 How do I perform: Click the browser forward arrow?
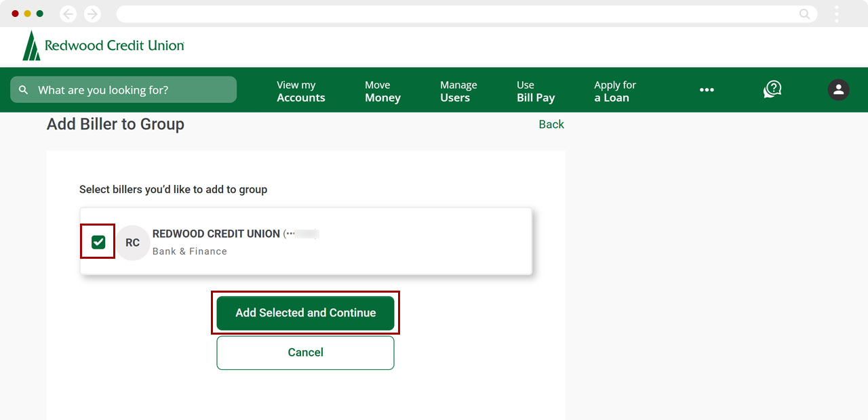coord(92,13)
